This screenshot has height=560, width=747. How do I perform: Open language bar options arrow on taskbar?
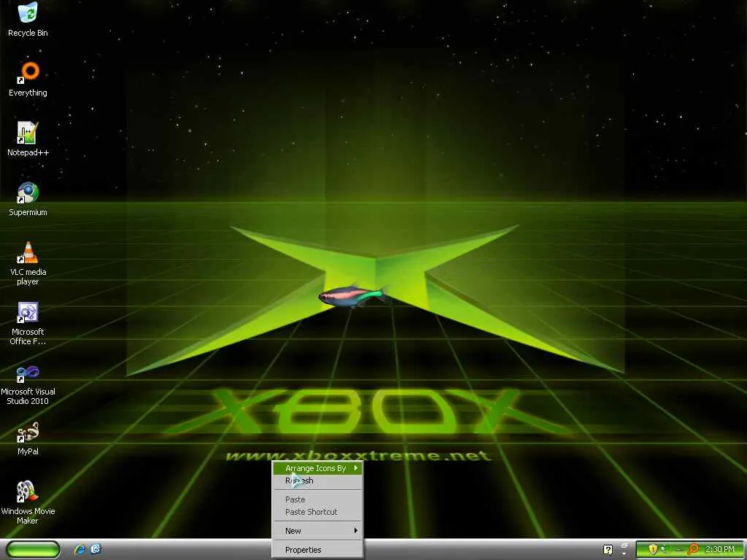[624, 554]
